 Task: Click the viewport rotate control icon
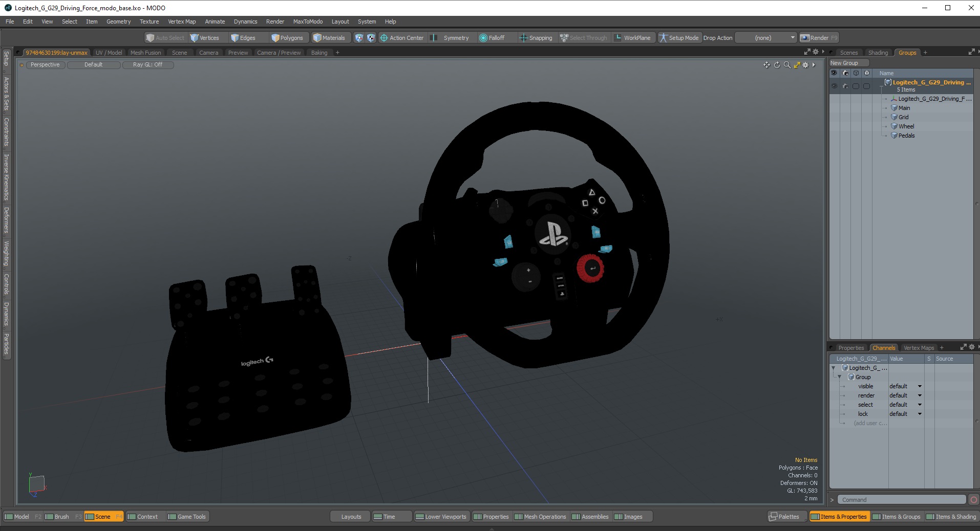777,65
